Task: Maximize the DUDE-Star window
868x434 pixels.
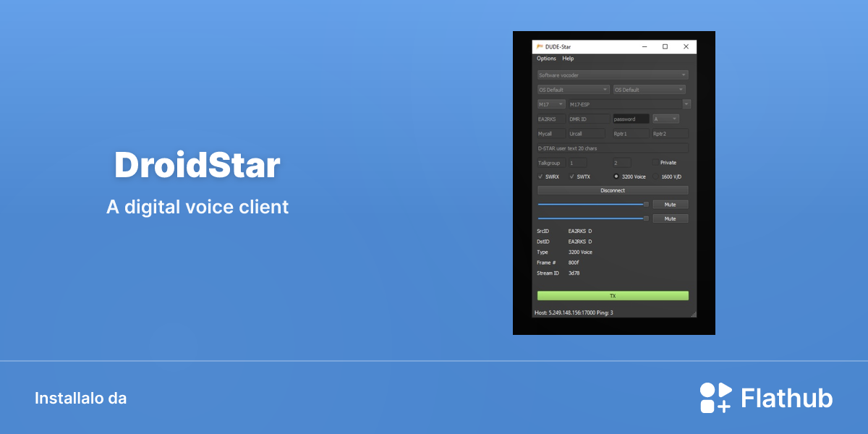Action: (665, 47)
